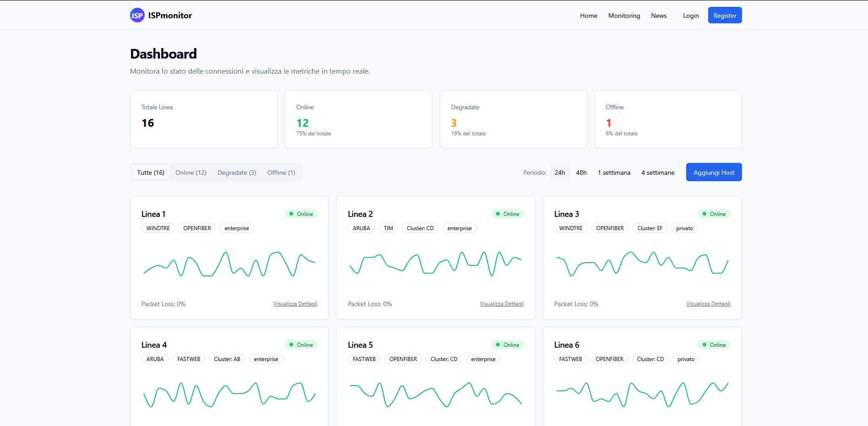Click the Linea 3 latency chart
Screen dimensions: 868x426
tap(642, 264)
